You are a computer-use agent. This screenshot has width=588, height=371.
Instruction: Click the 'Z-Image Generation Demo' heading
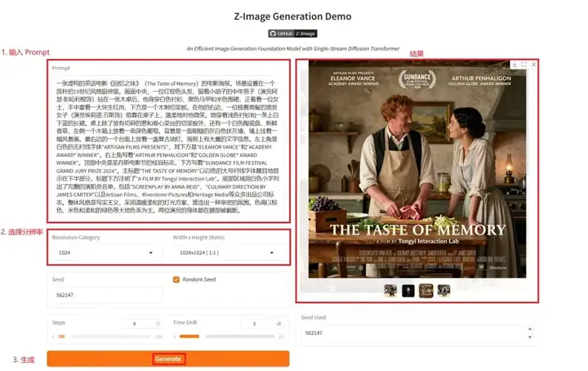(x=292, y=16)
